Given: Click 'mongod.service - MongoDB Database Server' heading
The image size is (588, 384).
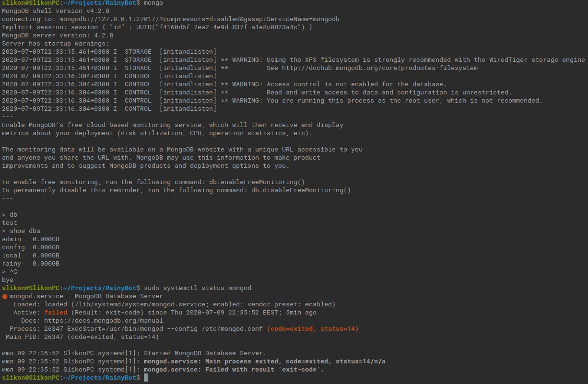Looking at the screenshot, I should [86, 296].
